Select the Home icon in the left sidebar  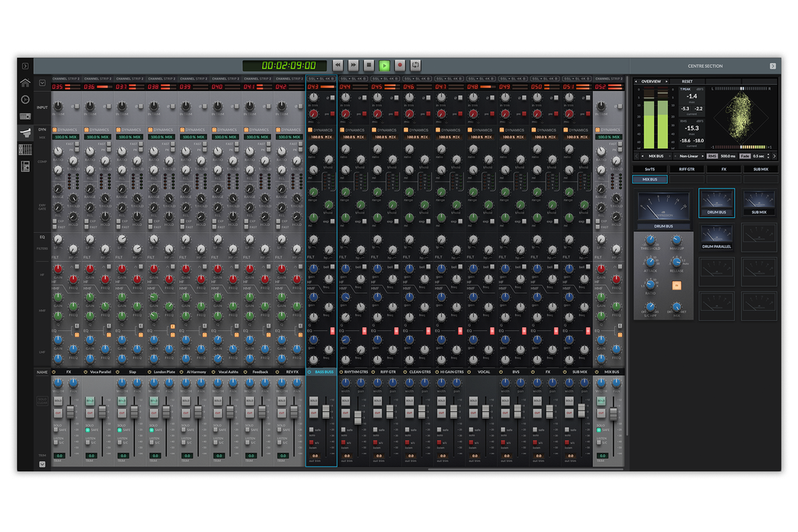[x=25, y=83]
